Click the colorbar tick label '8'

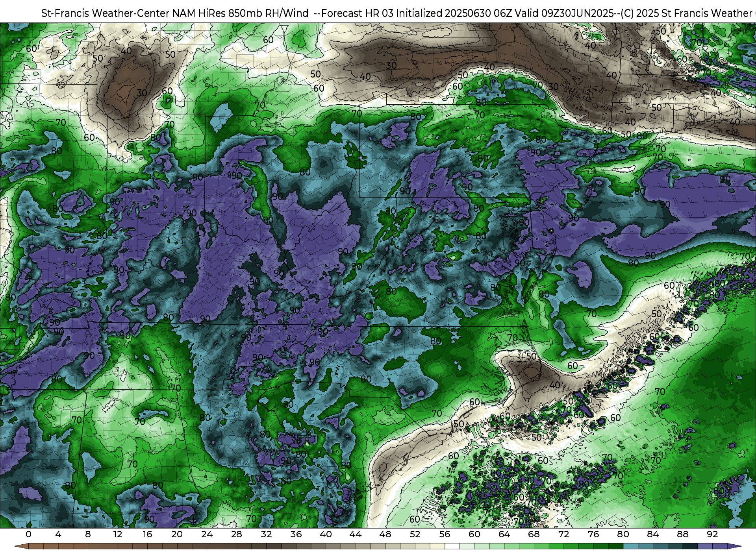click(88, 534)
